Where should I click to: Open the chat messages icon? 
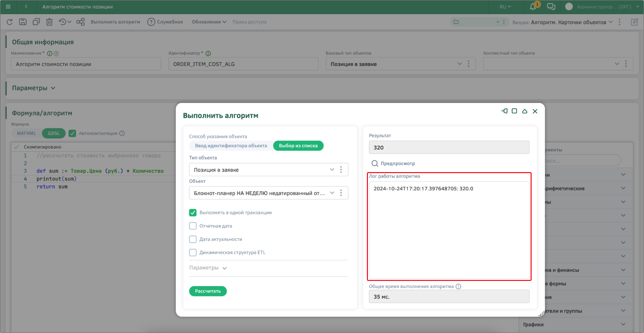pyautogui.click(x=551, y=7)
